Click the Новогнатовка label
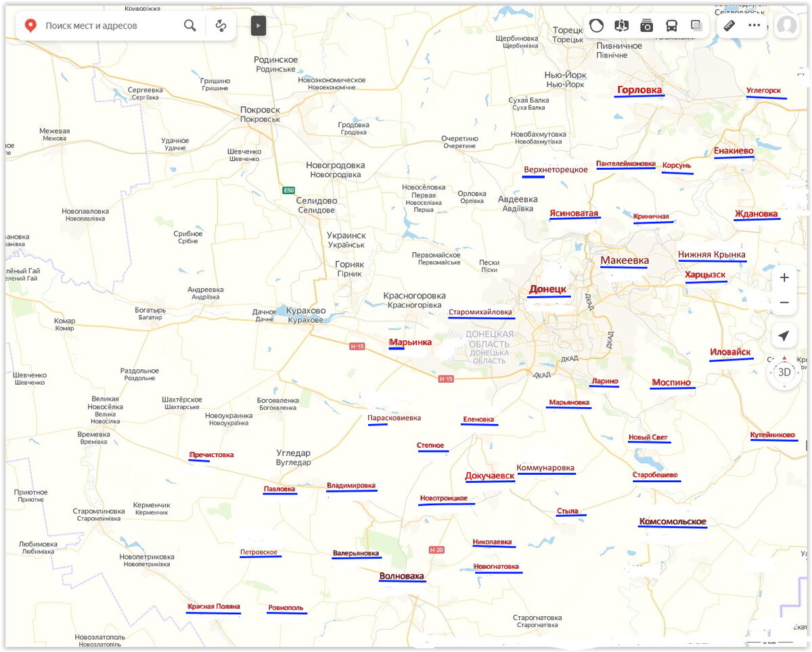812x652 pixels. pyautogui.click(x=496, y=566)
